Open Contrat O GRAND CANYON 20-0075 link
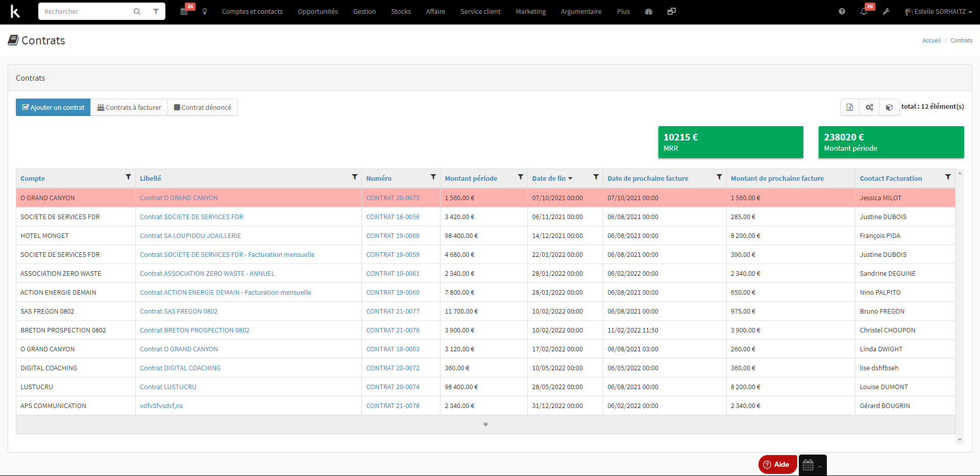The image size is (980, 476). pos(179,198)
